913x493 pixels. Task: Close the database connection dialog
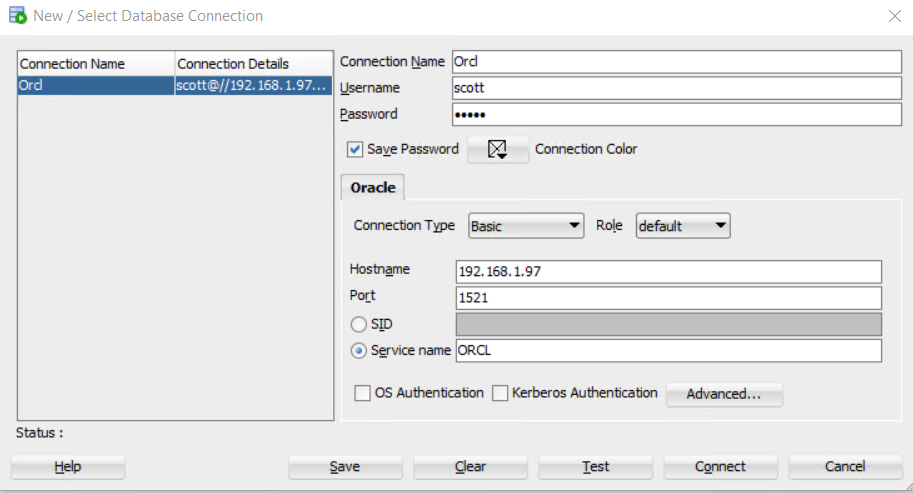[894, 16]
